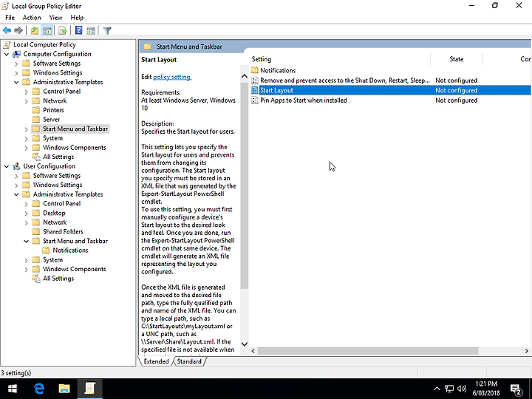532x399 pixels.
Task: Expand Windows Components under Computer Configuration
Action: click(26, 148)
